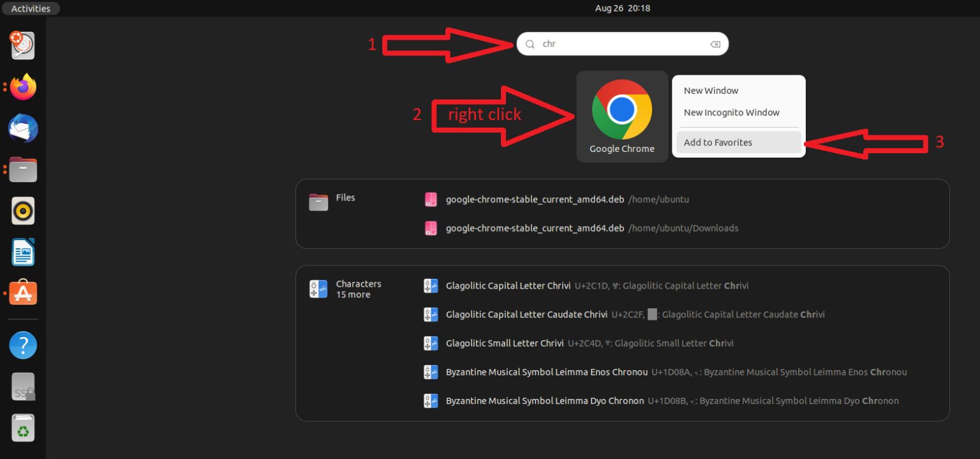Click the clock to open the calendar
This screenshot has height=459, width=980.
622,8
